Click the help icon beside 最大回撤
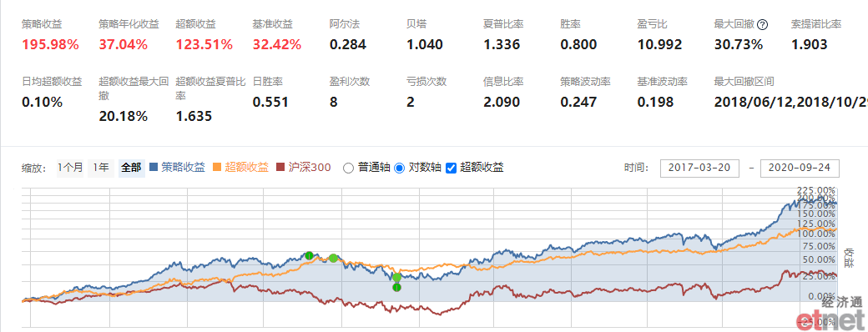The height and width of the screenshot is (332, 868). tap(763, 24)
